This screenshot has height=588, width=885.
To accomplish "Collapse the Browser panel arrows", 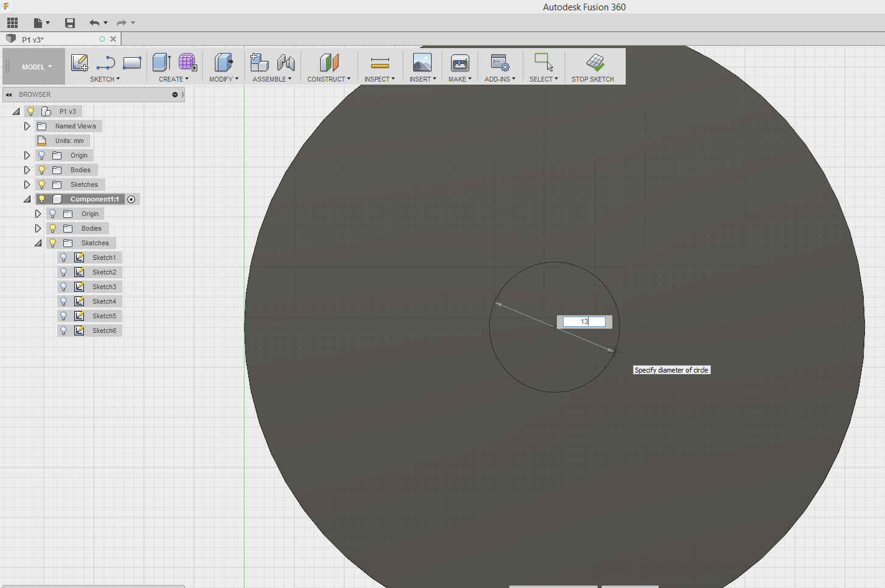I will pyautogui.click(x=9, y=94).
